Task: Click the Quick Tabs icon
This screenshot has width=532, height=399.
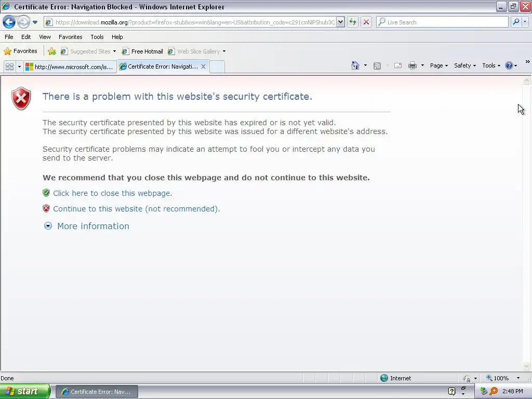Action: [x=9, y=66]
